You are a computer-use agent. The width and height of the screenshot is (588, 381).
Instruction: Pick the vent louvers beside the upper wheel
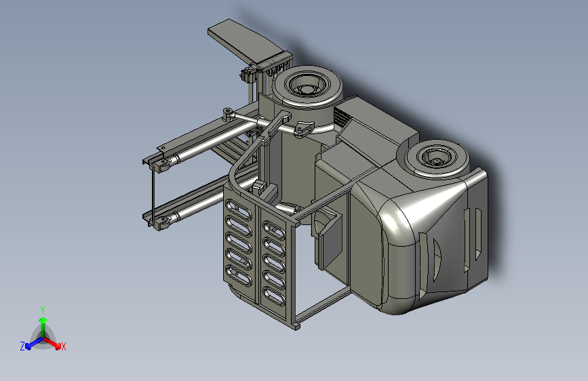click(342, 117)
